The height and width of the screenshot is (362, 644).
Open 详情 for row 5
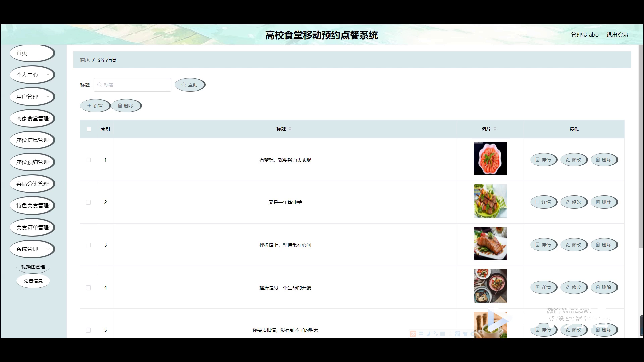(544, 330)
